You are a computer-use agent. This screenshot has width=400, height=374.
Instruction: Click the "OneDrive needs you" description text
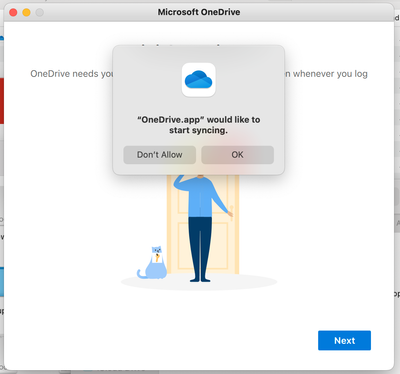72,74
